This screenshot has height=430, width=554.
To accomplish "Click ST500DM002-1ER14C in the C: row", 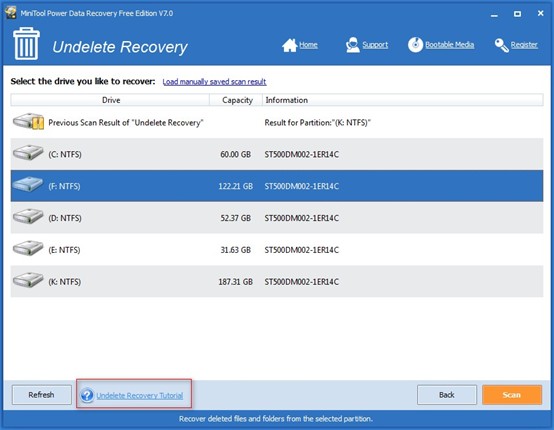I will tap(302, 154).
